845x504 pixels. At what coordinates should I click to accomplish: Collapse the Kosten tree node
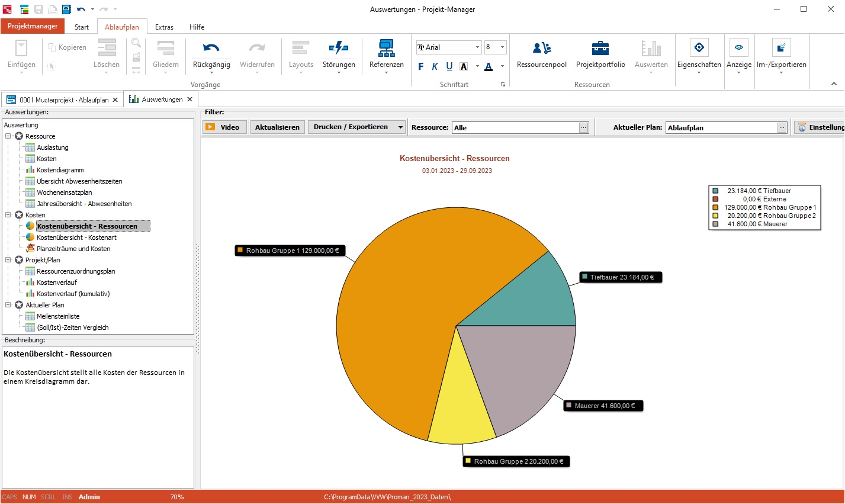click(x=8, y=215)
